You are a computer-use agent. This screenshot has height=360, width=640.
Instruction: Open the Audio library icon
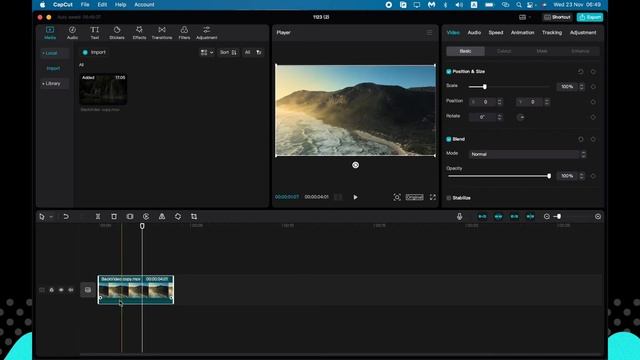72,33
